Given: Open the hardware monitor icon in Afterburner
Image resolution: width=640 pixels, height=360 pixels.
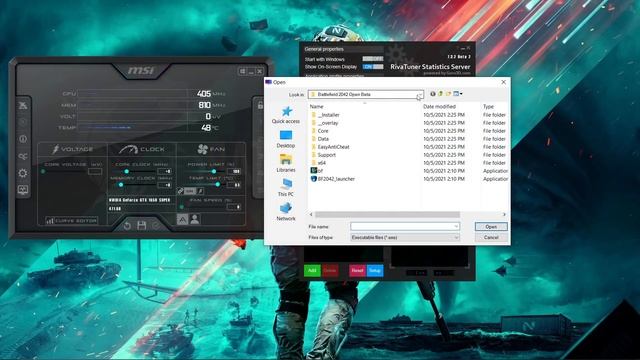Looking at the screenshot, I should click(23, 190).
